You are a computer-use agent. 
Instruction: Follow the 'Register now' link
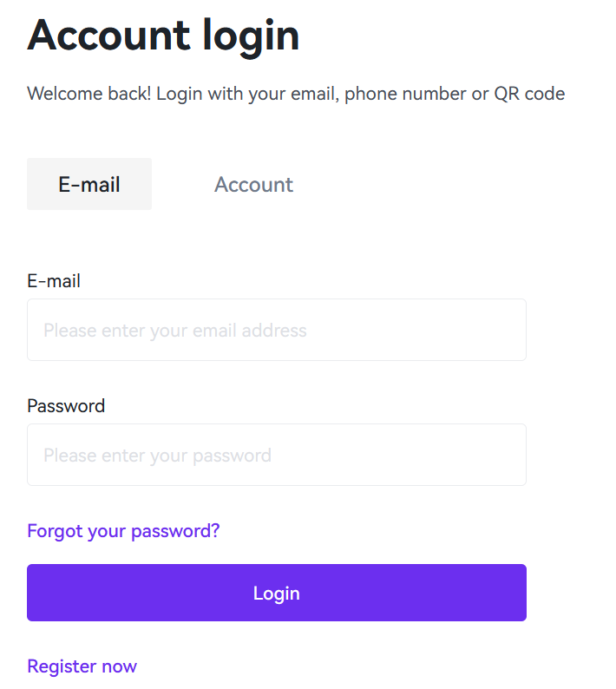click(x=82, y=666)
